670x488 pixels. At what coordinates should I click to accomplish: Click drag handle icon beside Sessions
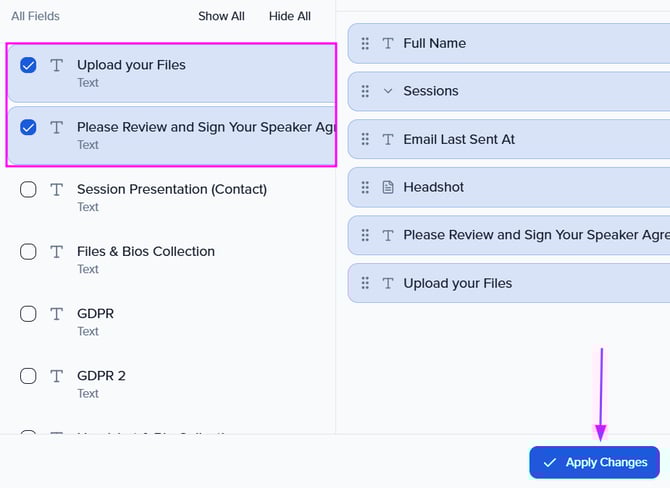point(366,91)
